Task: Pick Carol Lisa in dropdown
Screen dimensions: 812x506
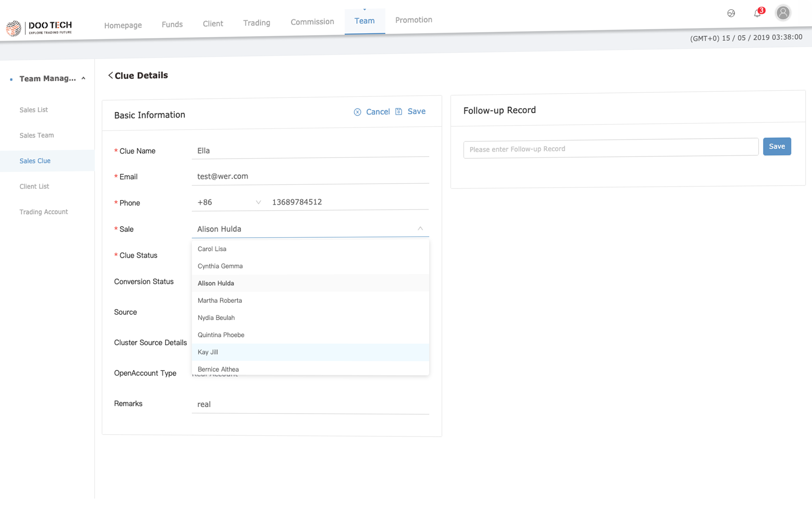Action: tap(212, 249)
